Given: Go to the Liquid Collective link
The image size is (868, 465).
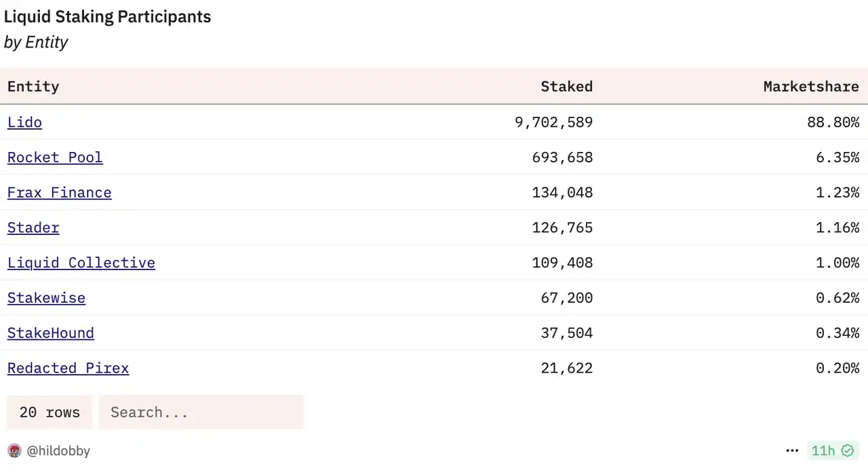Looking at the screenshot, I should (x=81, y=263).
